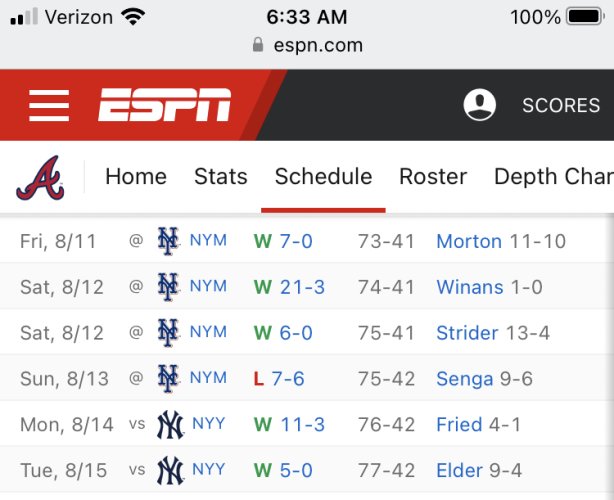Tap the lock icon beside espn.com
614x500 pixels.
(258, 45)
